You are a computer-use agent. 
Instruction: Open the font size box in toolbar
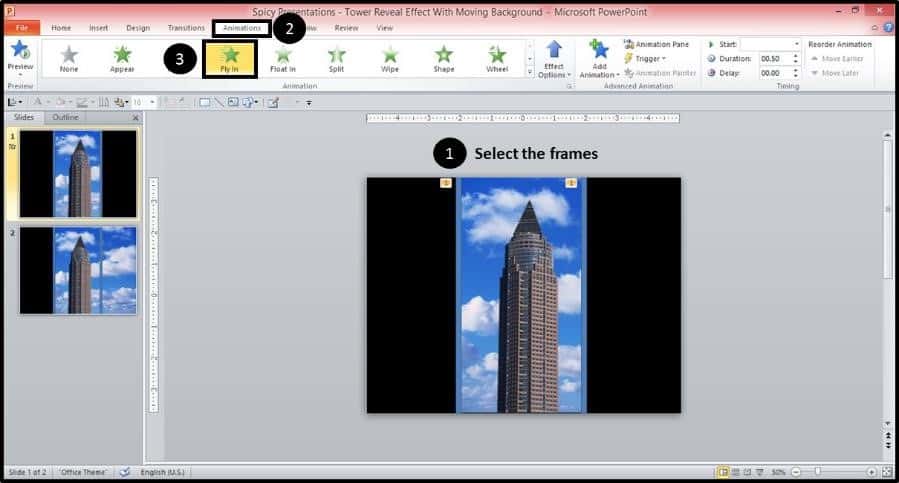click(x=143, y=103)
